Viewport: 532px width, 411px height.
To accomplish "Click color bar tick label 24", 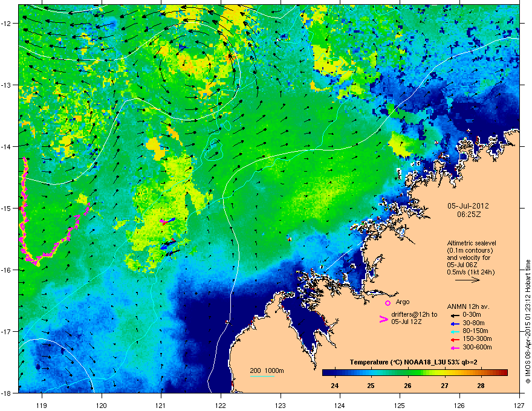I will point(334,386).
